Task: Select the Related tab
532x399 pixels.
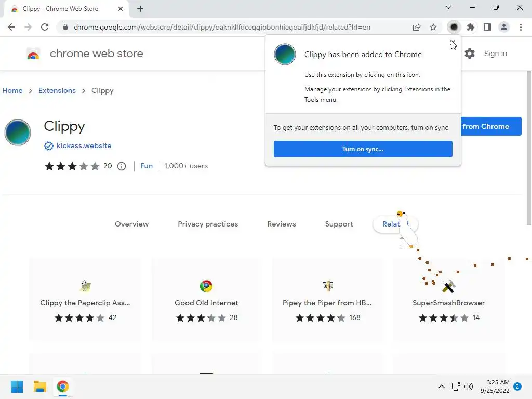Action: pos(395,224)
